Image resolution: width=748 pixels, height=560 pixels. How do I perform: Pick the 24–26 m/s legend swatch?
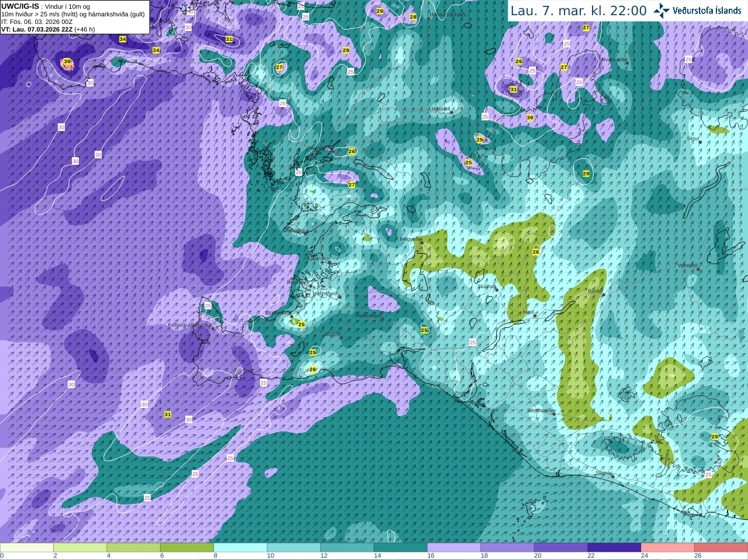coord(668,548)
